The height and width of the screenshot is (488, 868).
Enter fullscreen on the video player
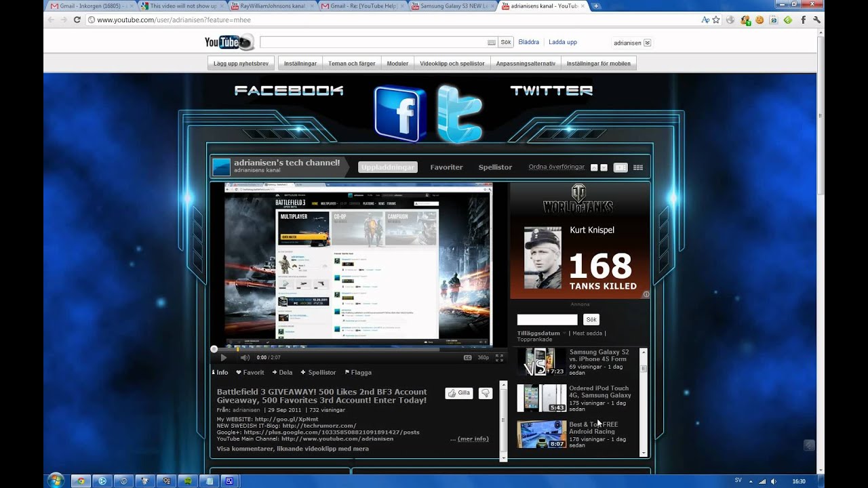coord(499,357)
